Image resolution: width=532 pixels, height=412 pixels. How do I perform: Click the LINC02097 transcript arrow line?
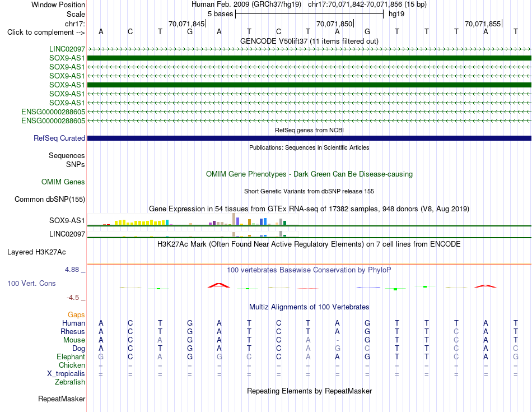pos(309,49)
